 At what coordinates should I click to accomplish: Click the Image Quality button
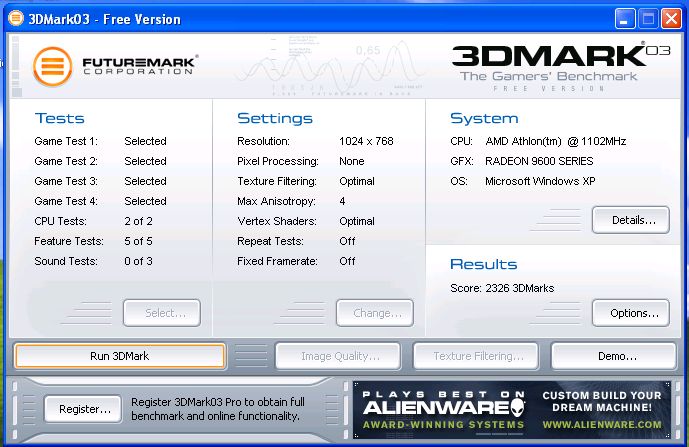coord(338,356)
